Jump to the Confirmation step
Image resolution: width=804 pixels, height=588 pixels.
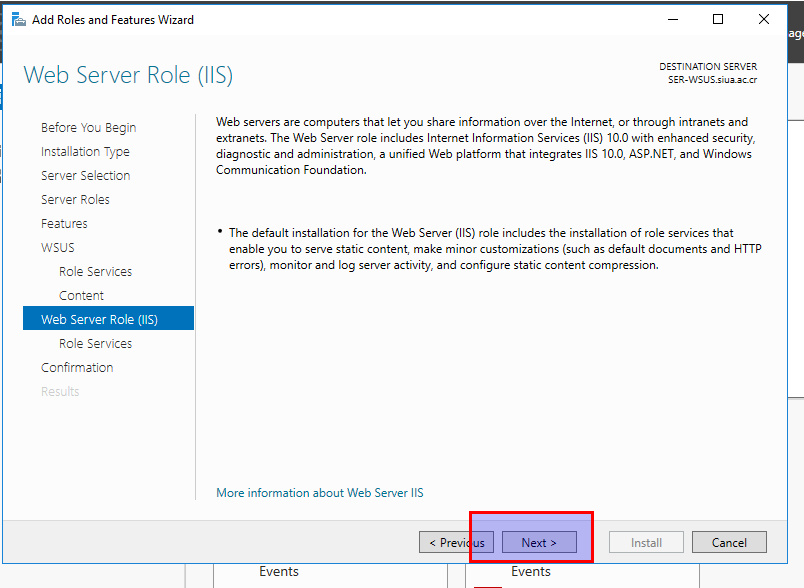point(77,368)
